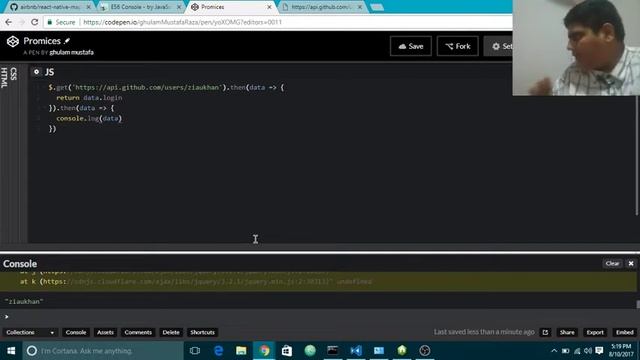Open the Export menu
Screen dimensions: 640x360
pos(595,332)
